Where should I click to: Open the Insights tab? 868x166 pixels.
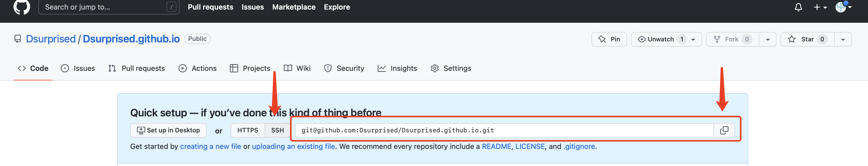click(x=397, y=69)
